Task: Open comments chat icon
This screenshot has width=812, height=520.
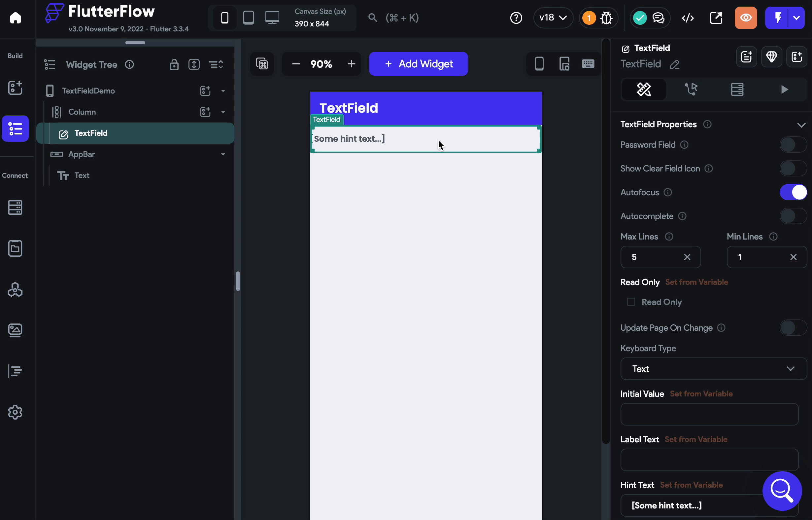Action: coord(659,18)
